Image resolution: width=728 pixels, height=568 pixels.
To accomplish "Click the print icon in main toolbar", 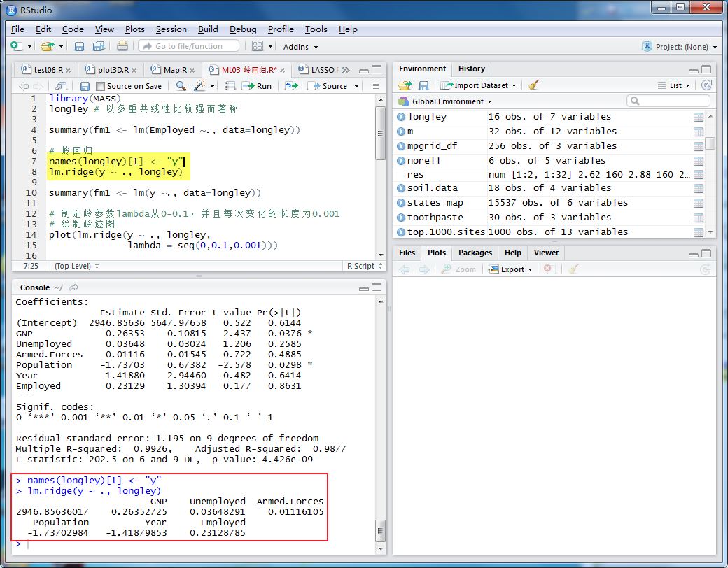I will [x=122, y=46].
